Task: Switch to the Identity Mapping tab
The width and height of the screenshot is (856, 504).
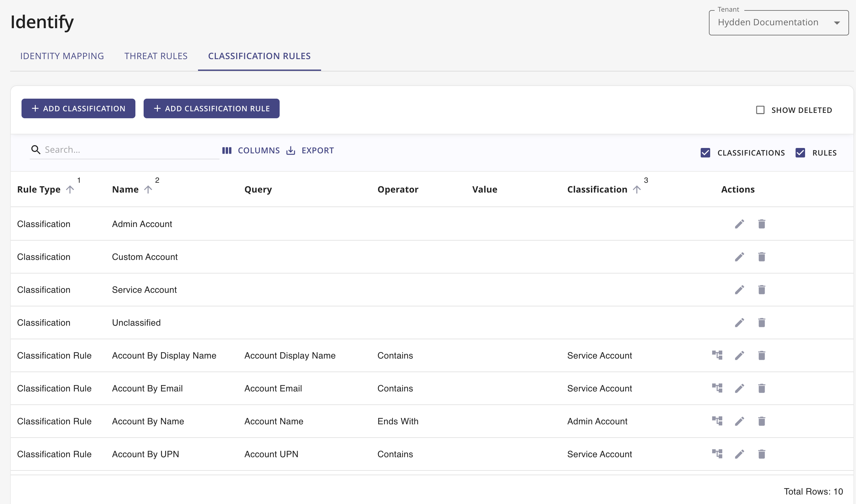Action: (62, 56)
